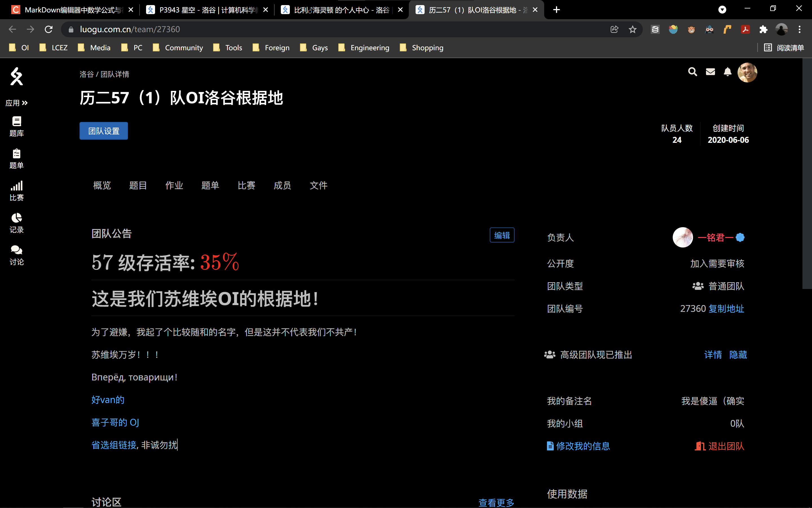Open the PC bookmark folder

132,48
